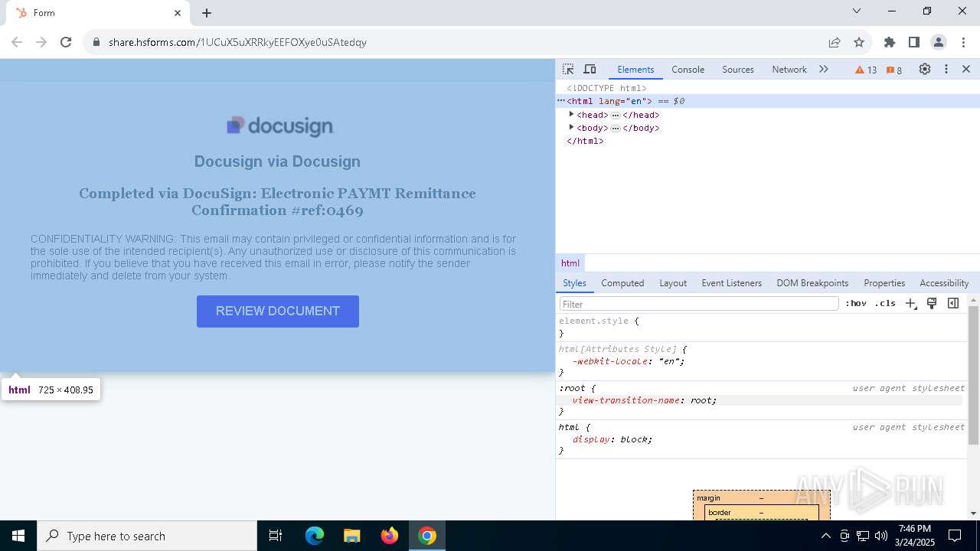This screenshot has height=551, width=980.
Task: Expand the body element node
Action: [571, 128]
